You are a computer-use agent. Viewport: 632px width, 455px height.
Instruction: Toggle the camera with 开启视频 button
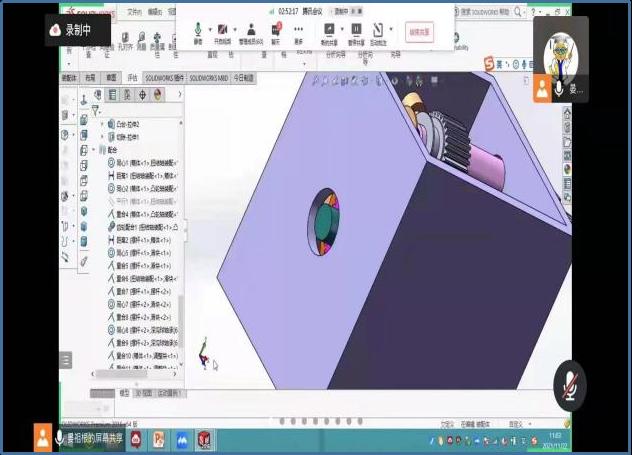(x=223, y=32)
